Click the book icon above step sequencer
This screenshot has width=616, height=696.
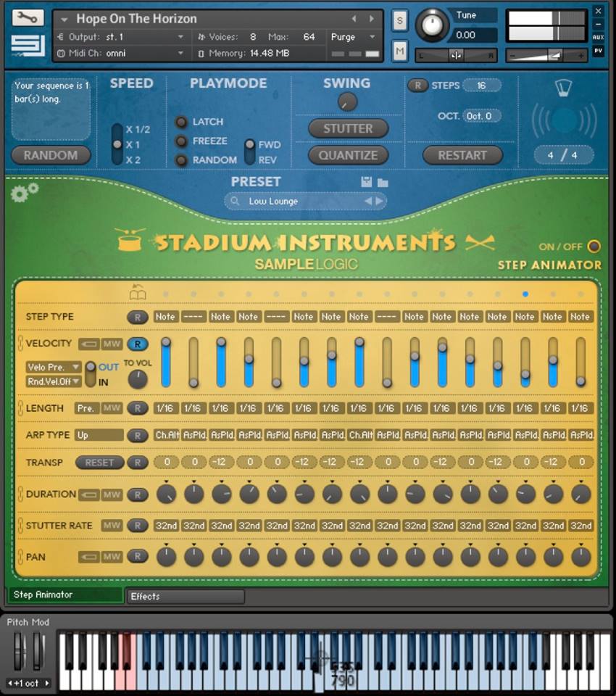[x=138, y=292]
